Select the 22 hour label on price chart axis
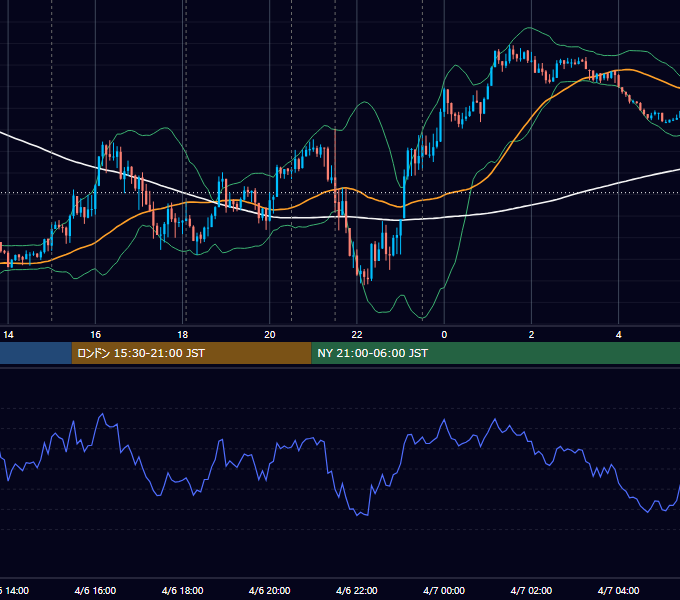 point(356,335)
